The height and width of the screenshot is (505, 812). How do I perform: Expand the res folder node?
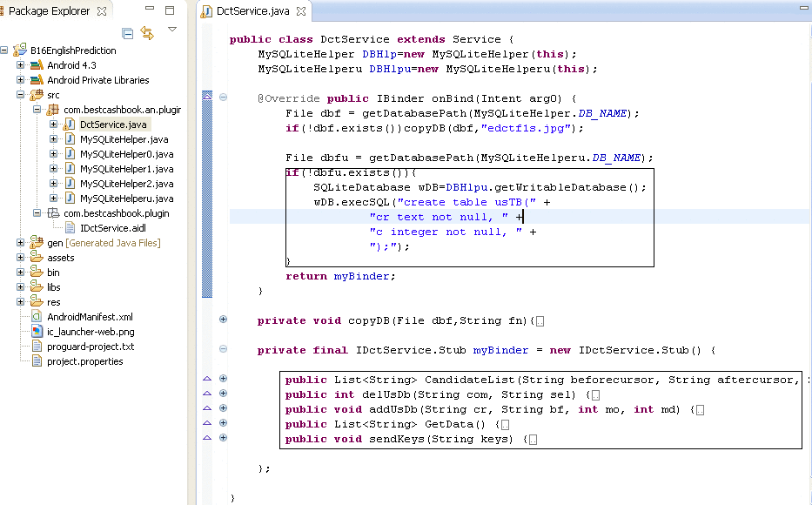point(20,301)
